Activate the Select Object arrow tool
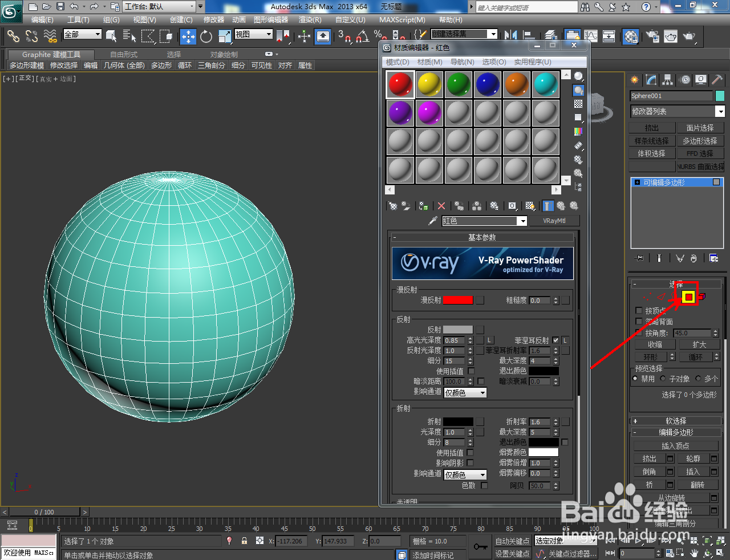 tap(111, 36)
